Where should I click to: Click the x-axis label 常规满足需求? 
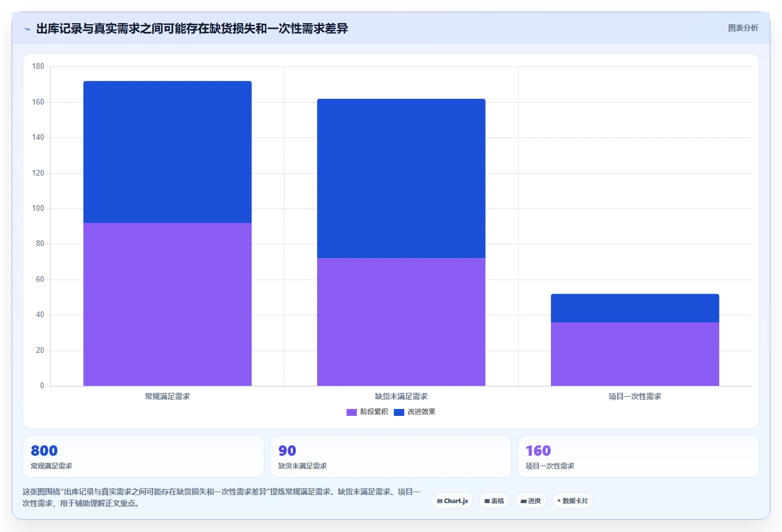167,396
